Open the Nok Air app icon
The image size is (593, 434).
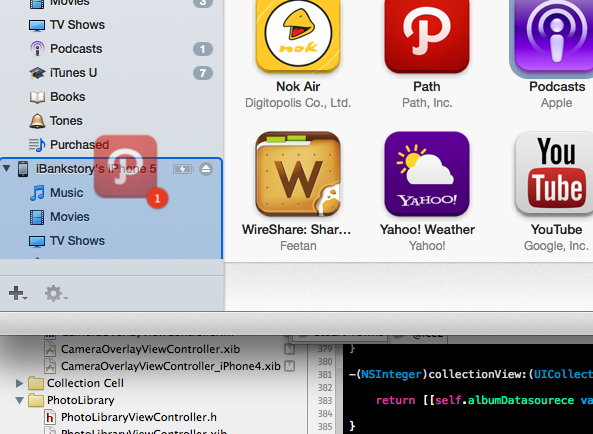tap(298, 36)
